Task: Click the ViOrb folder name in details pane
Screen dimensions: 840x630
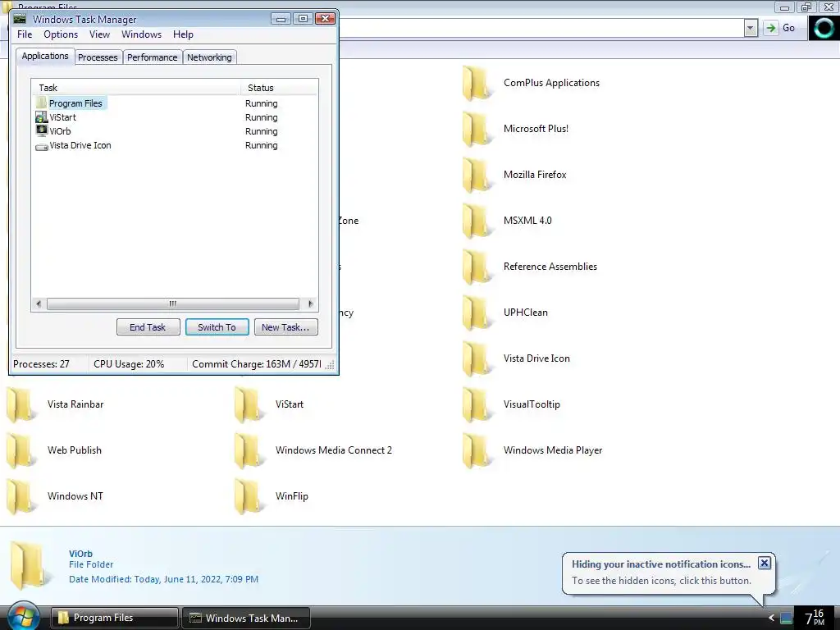Action: (x=80, y=554)
